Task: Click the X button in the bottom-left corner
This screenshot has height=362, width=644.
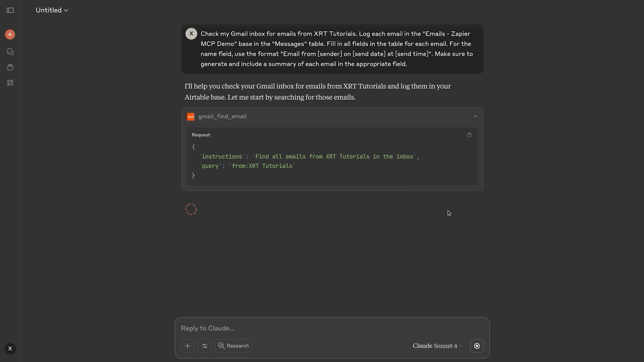Action: [x=10, y=348]
